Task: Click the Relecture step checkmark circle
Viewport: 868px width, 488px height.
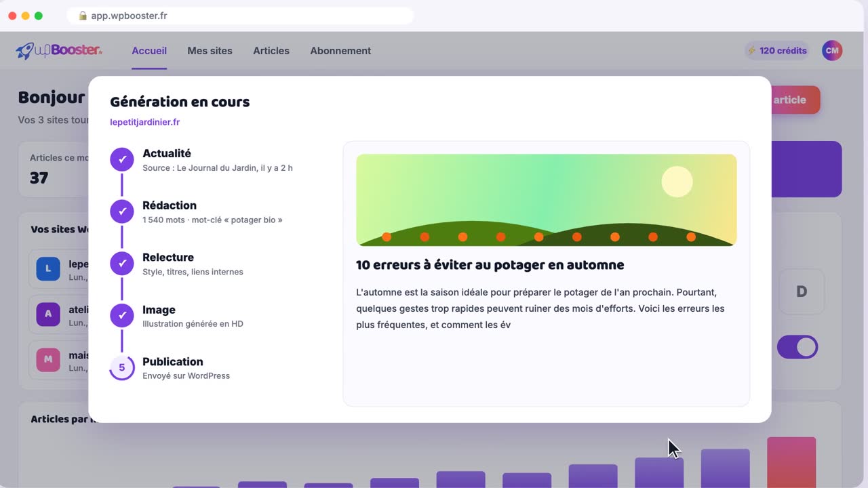Action: tap(122, 263)
